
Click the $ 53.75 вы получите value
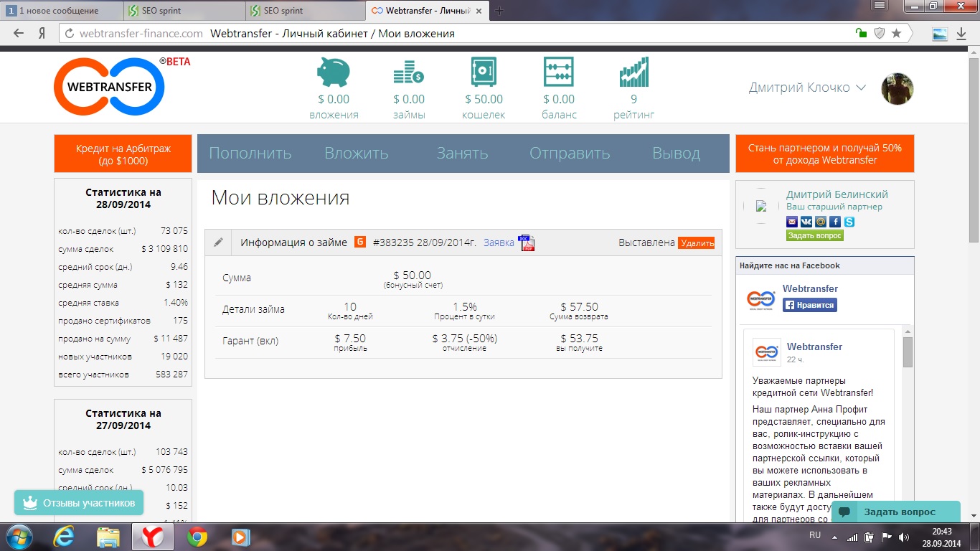click(x=579, y=339)
